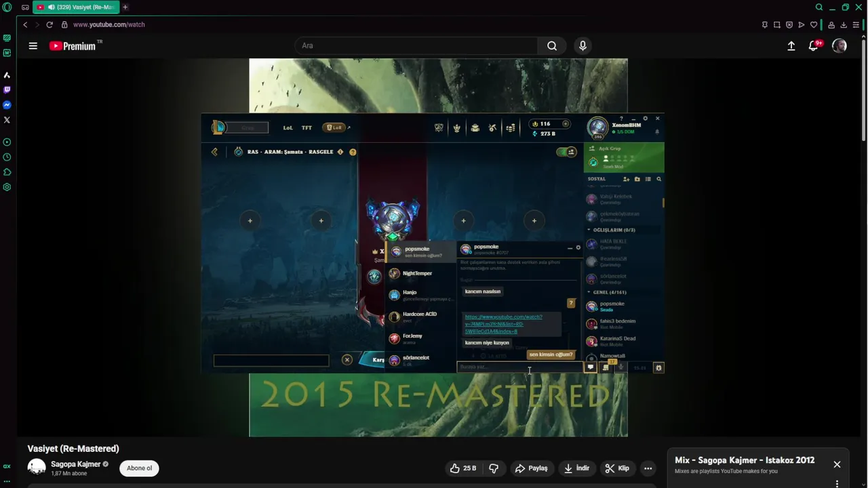Go back in browser history
This screenshot has width=868, height=488.
coord(25,24)
